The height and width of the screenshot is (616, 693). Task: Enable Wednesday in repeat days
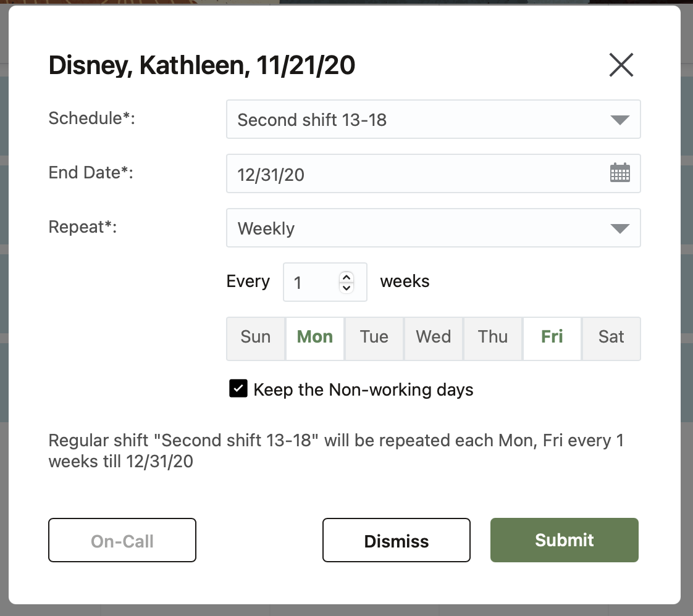click(433, 338)
